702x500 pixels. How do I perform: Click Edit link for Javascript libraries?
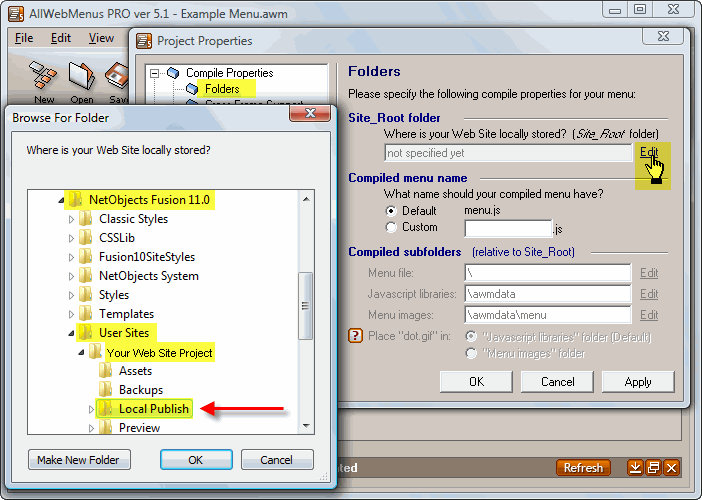[x=649, y=294]
